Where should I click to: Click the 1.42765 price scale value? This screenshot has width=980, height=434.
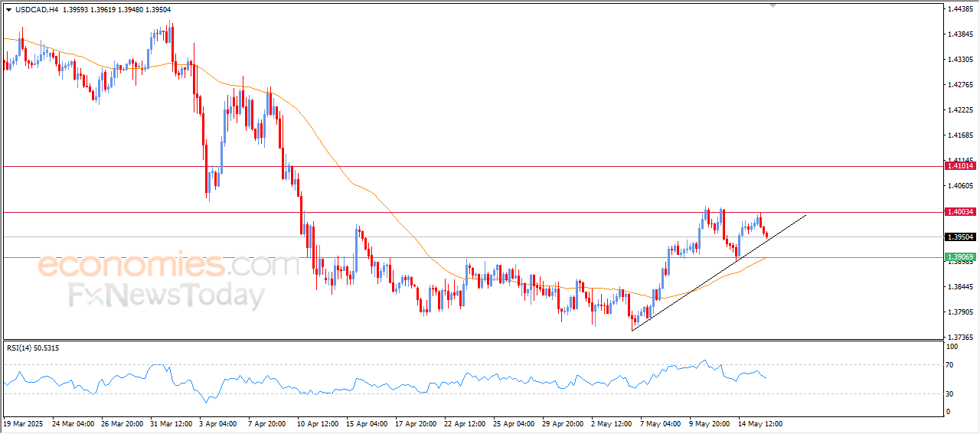coord(960,85)
